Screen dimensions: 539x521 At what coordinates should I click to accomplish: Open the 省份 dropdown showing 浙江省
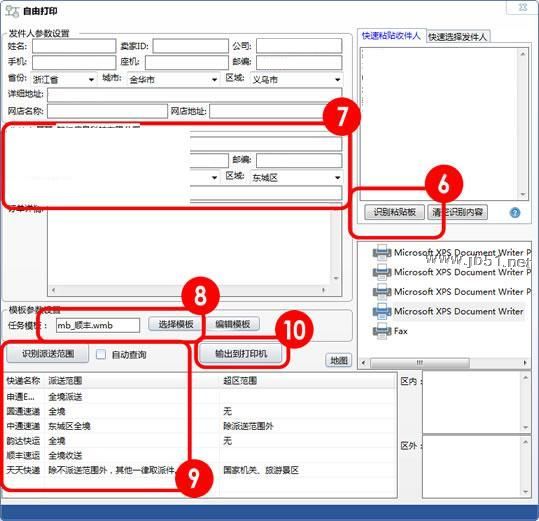(64, 79)
